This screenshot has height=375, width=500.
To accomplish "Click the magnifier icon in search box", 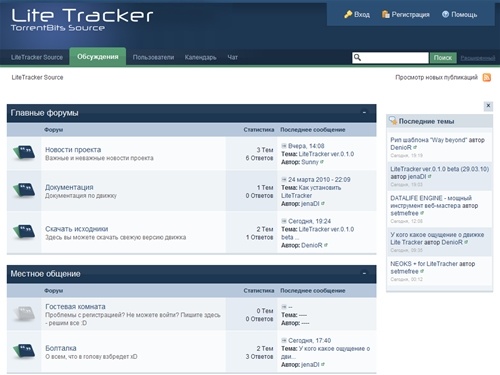I will pos(357,58).
